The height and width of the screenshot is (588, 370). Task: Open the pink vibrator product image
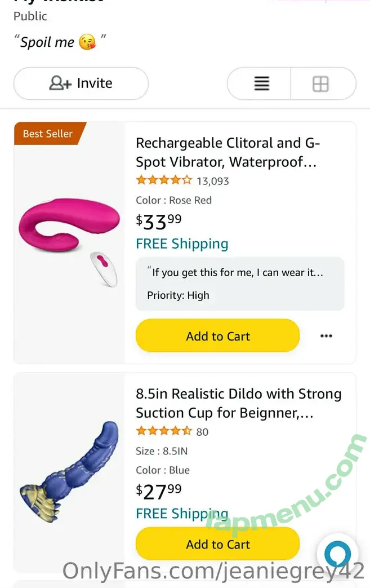coord(69,237)
